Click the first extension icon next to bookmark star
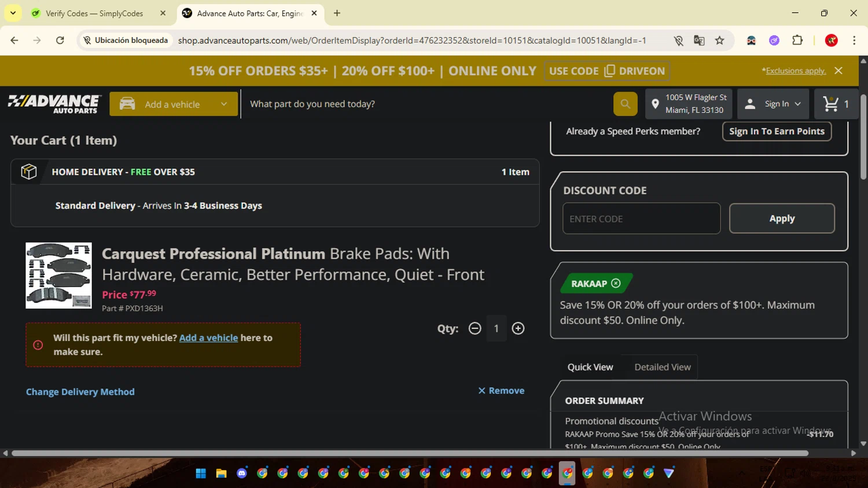Screen dimensions: 868x488 [751, 41]
